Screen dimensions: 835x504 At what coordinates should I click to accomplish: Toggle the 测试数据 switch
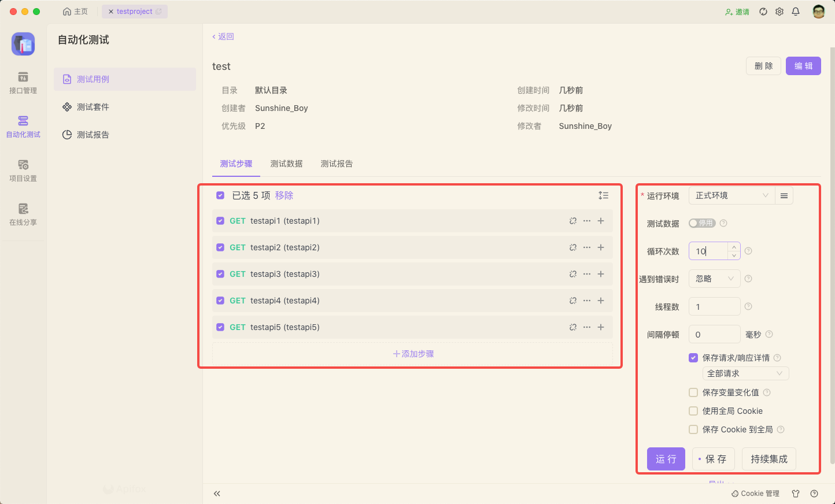[701, 223]
